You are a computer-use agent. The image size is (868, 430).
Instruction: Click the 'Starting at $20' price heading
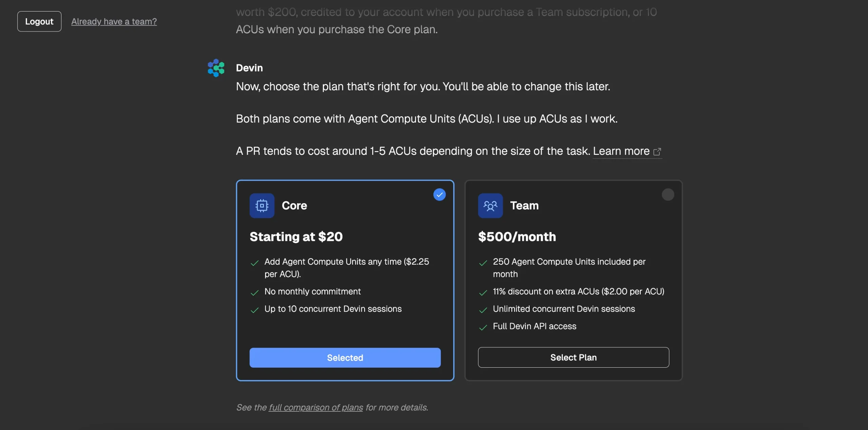click(296, 237)
